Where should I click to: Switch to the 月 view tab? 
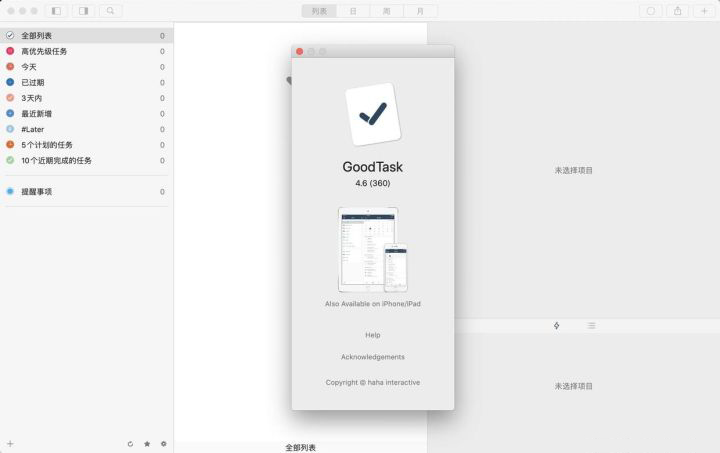pos(420,11)
